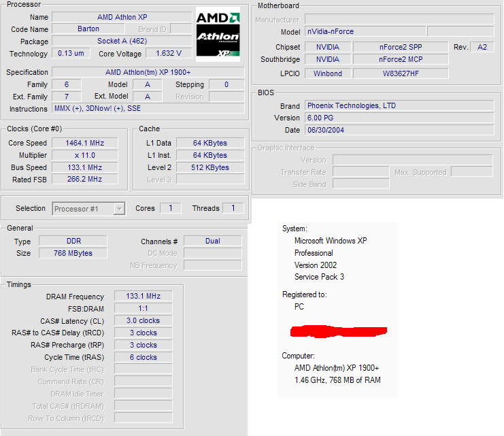This screenshot has height=436, width=504.
Task: Select the CAS# Latency value 3.0 clocks
Action: [x=144, y=320]
